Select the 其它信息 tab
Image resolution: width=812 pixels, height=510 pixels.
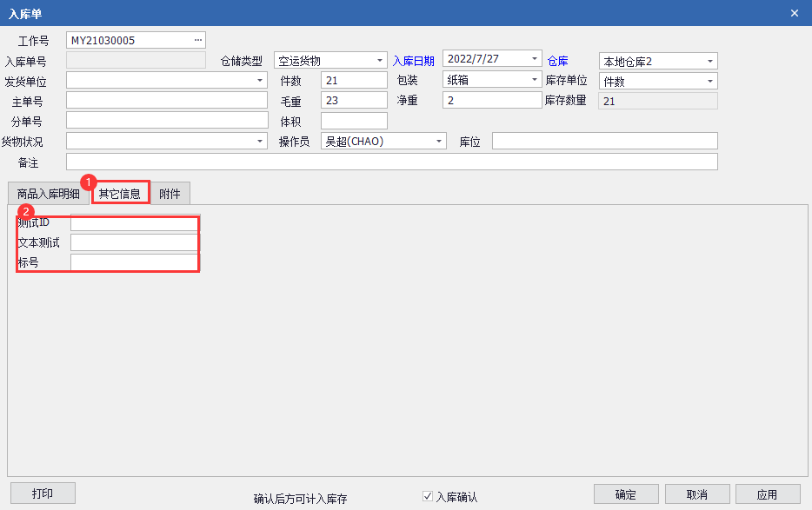click(120, 193)
